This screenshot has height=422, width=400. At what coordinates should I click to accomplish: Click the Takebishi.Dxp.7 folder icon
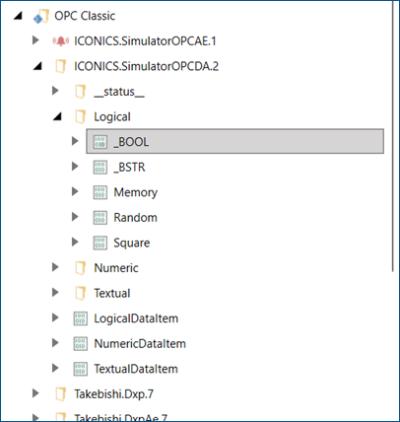click(x=60, y=394)
